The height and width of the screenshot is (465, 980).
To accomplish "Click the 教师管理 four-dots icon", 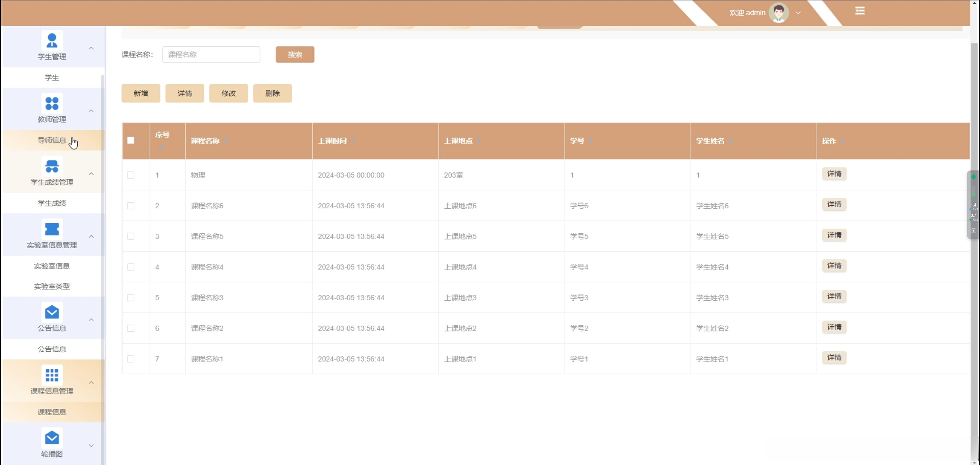I will click(x=52, y=103).
